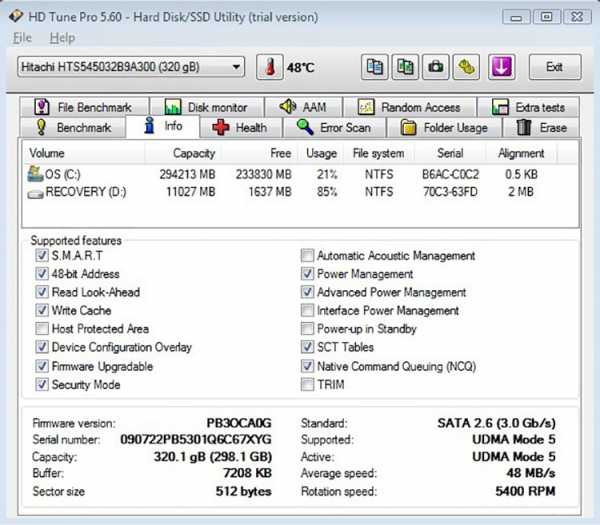Switch to the Erase tab

[541, 127]
